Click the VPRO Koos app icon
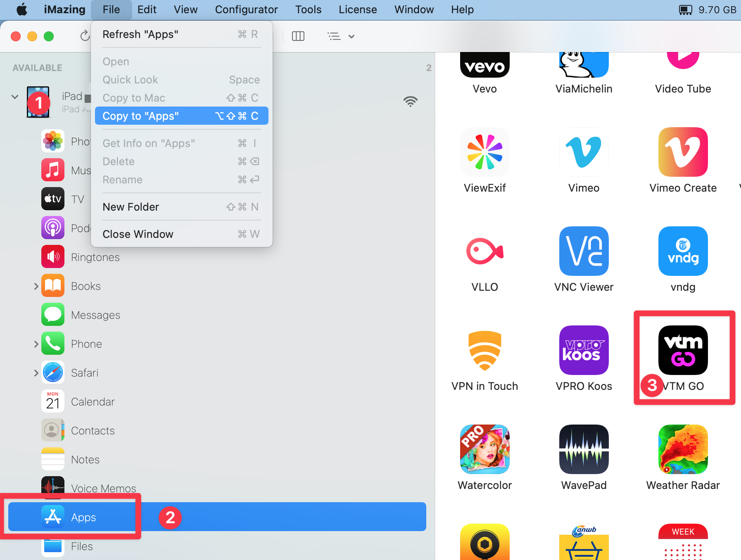Image resolution: width=741 pixels, height=560 pixels. 584,350
